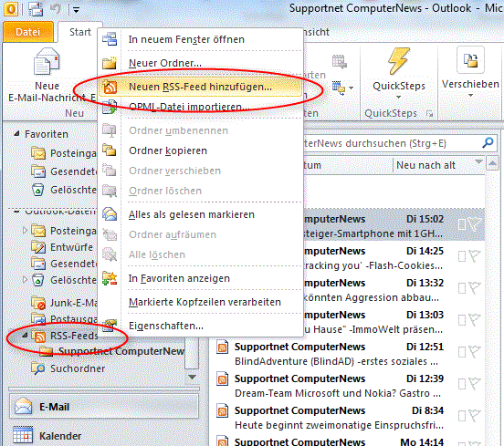Click the Verschieben move icon
Image resolution: width=504 pixels, height=446 pixels.
click(470, 60)
